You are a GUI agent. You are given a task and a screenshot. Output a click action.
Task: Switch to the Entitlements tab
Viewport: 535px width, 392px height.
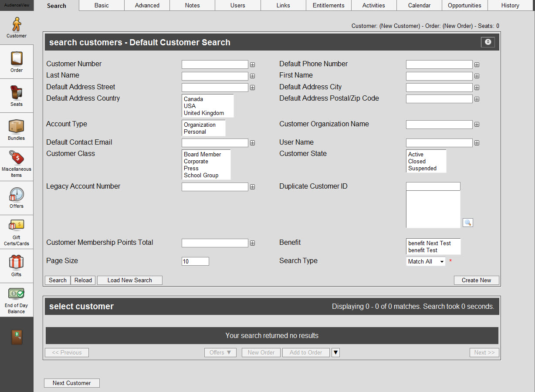tap(328, 5)
